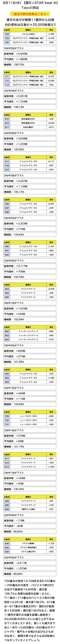Click the ファンキージャグラー2 name for machine 802

point(28,331)
